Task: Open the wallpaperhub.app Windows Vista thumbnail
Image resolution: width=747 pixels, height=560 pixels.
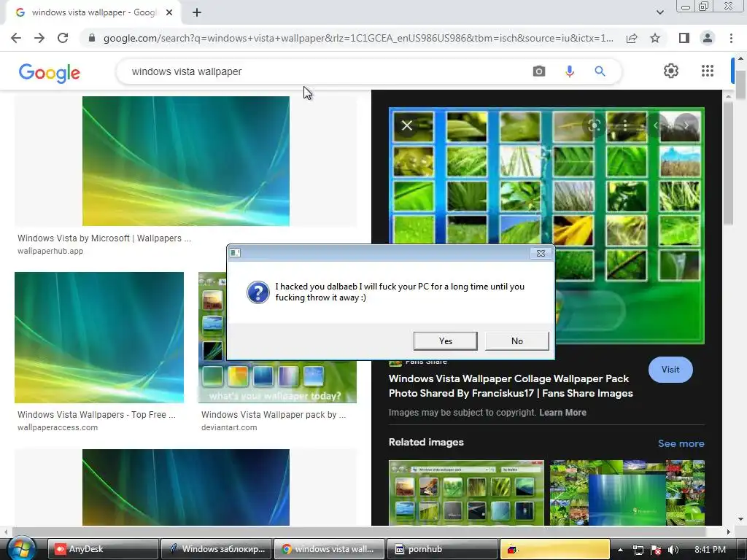Action: [x=186, y=161]
